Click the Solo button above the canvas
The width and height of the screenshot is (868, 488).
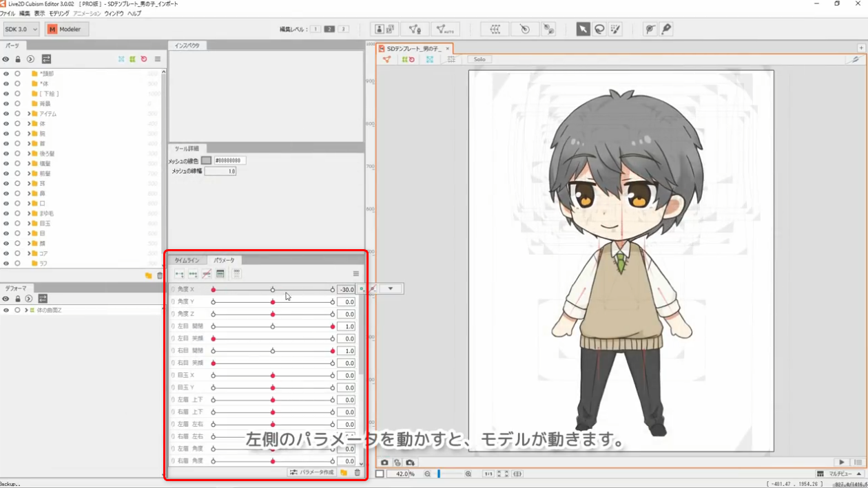point(479,59)
